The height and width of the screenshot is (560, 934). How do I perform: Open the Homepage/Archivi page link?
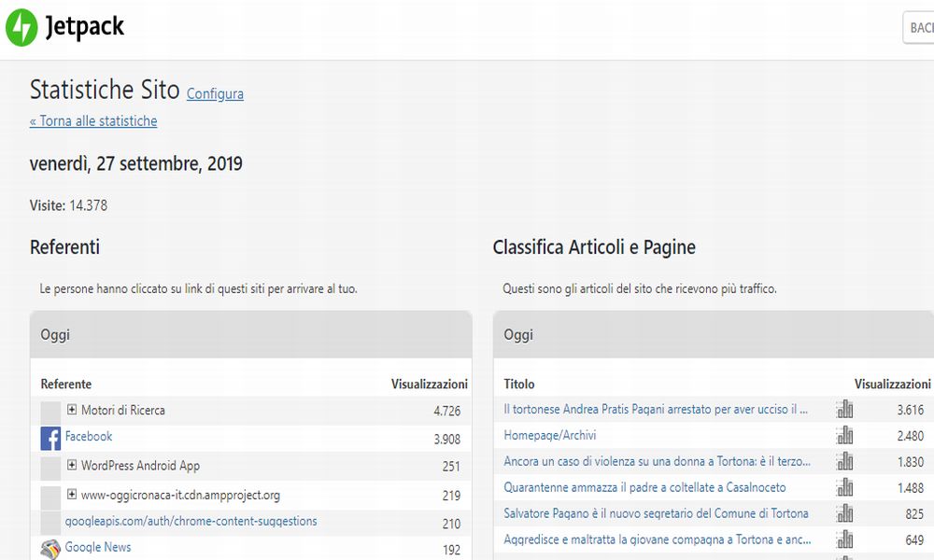(x=550, y=435)
